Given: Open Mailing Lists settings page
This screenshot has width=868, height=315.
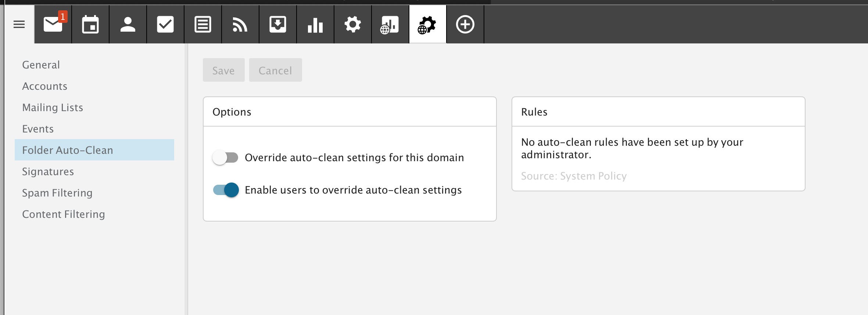Looking at the screenshot, I should pyautogui.click(x=53, y=107).
